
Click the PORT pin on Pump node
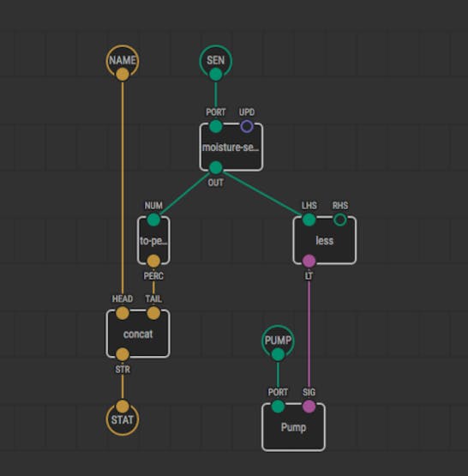tap(278, 407)
